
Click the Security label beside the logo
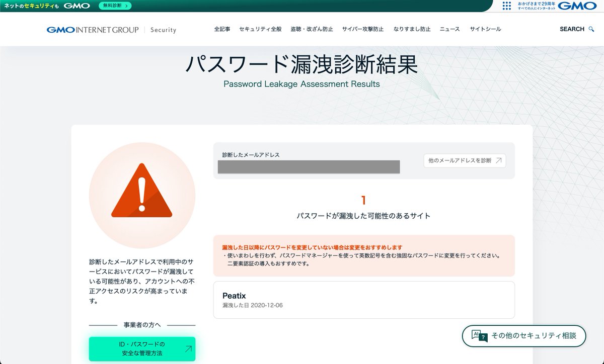[164, 30]
